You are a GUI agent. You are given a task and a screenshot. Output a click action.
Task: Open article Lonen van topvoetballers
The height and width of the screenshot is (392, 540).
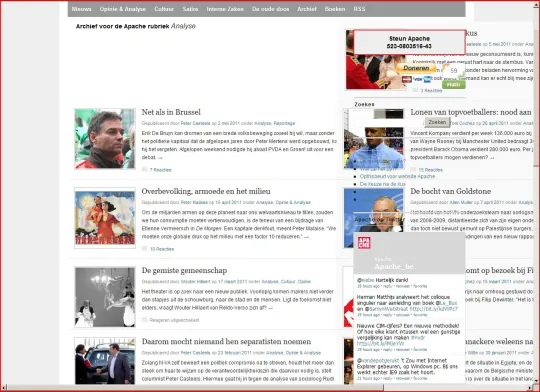click(471, 112)
